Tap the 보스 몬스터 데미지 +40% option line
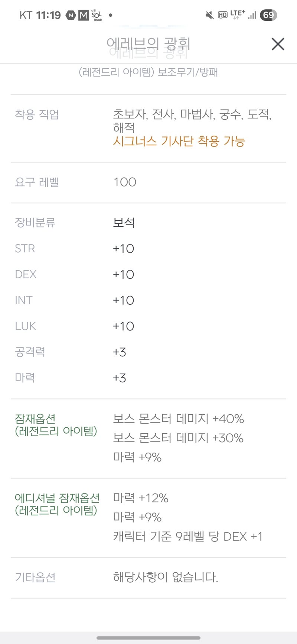 point(179,419)
